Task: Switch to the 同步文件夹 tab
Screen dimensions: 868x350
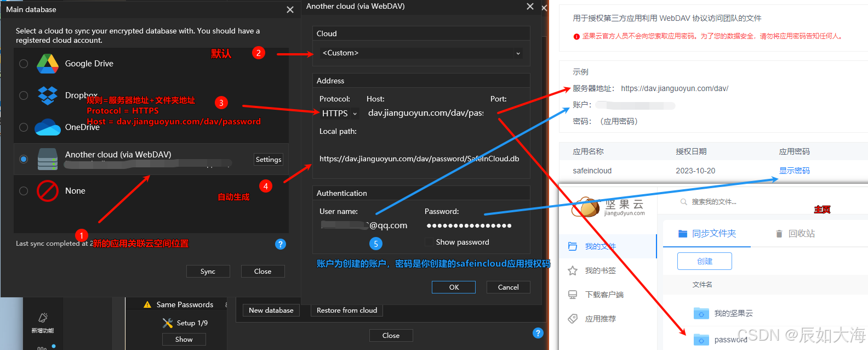Action: coord(707,234)
